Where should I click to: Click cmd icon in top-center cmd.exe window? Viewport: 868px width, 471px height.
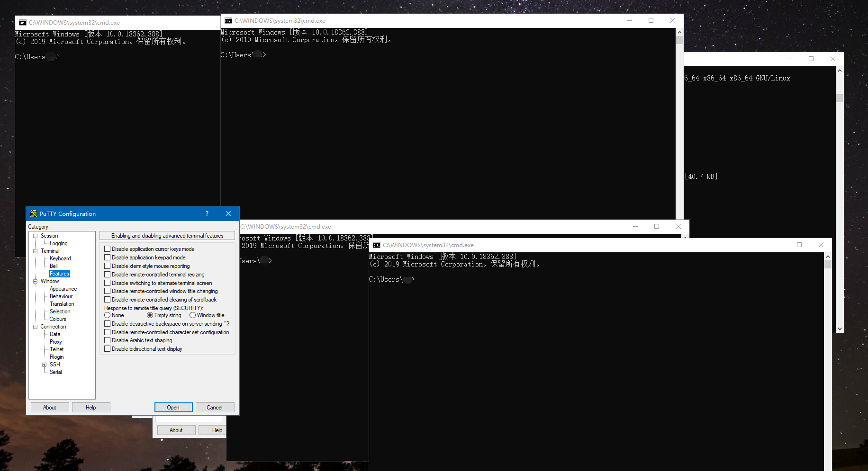(x=228, y=20)
